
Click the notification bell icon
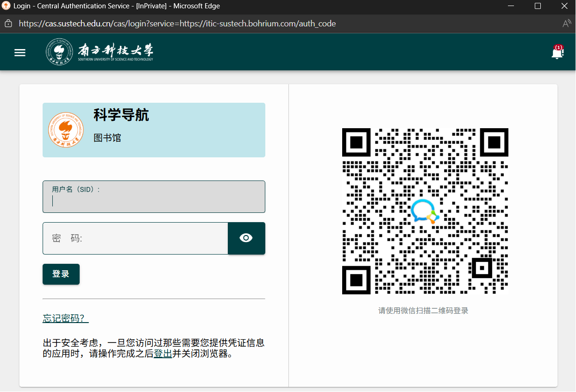pyautogui.click(x=557, y=52)
